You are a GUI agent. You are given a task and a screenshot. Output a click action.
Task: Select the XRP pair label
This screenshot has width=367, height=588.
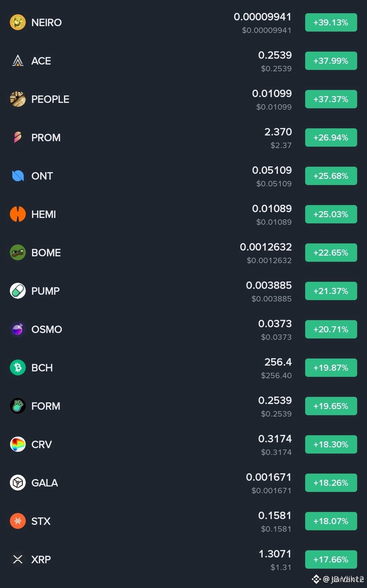point(41,559)
